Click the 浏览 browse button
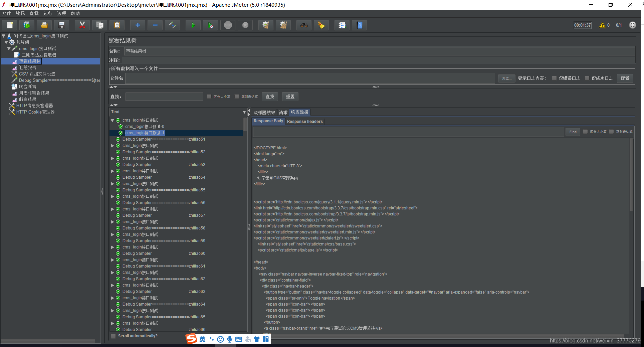This screenshot has width=644, height=347. [x=506, y=78]
